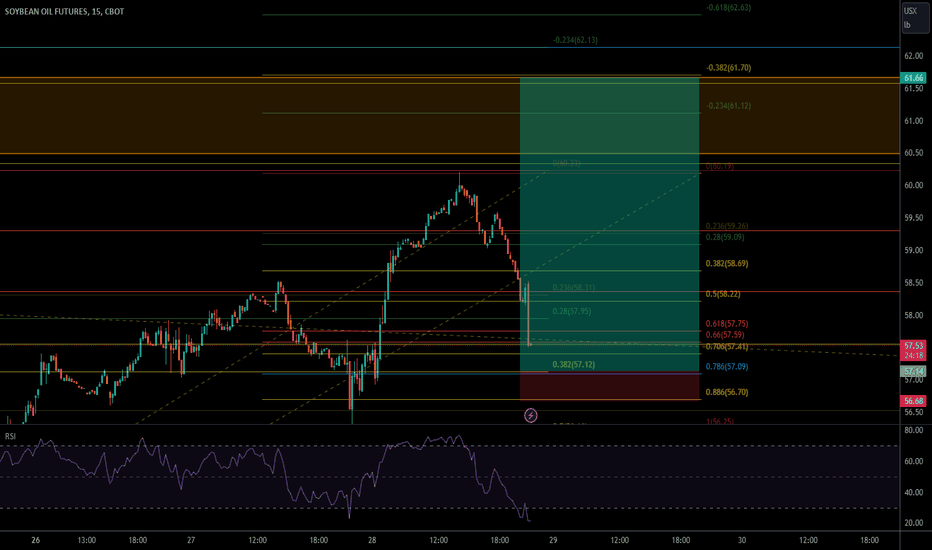Click the 0.618(57.75) Fibonacci label
This screenshot has width=932, height=550.
(x=727, y=324)
